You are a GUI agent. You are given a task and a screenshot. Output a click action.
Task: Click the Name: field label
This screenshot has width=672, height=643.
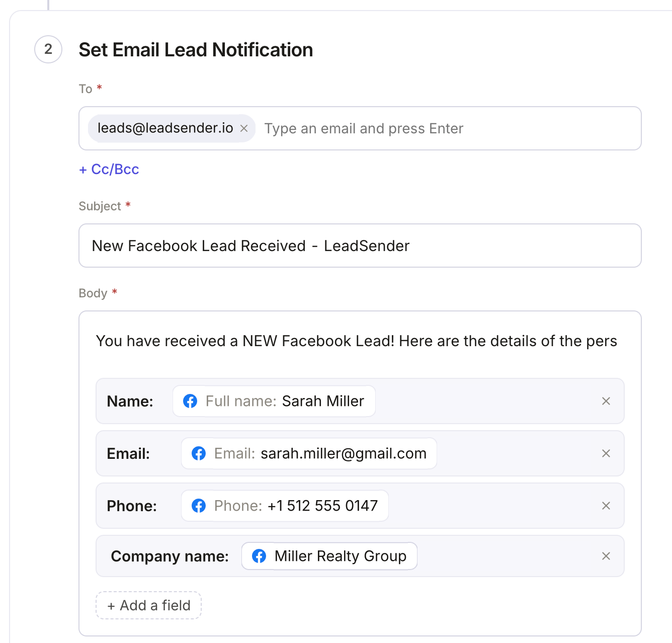pos(130,401)
